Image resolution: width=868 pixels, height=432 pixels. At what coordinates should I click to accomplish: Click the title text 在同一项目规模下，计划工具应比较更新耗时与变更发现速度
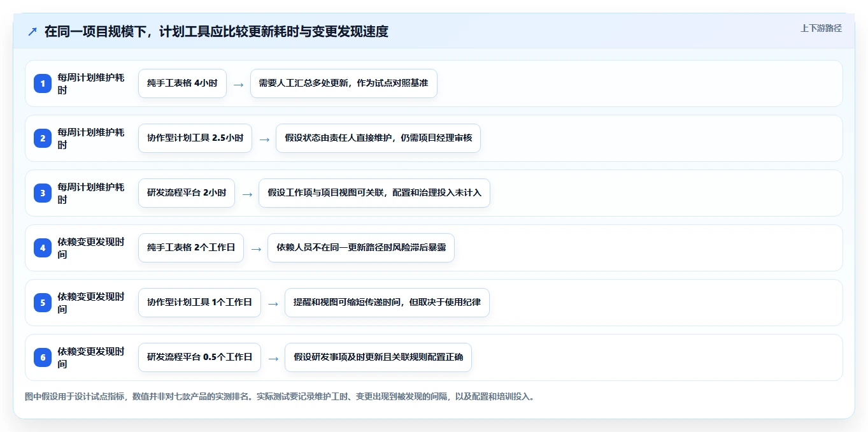coord(216,31)
